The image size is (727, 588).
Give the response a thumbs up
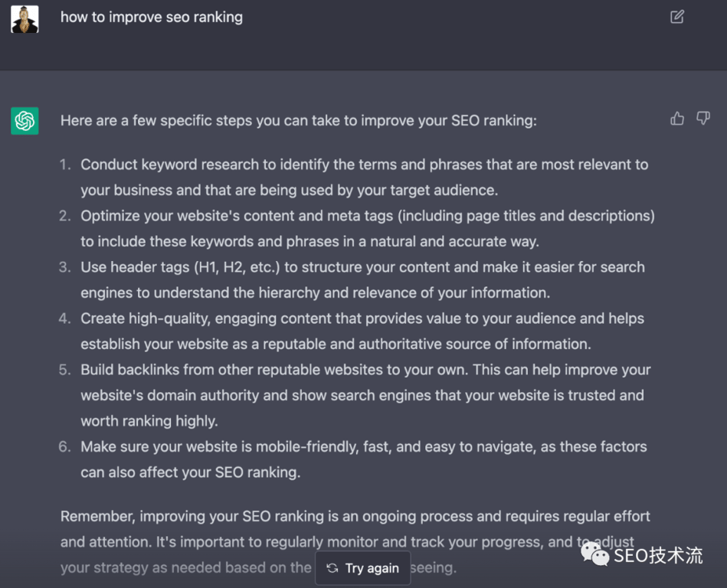point(677,119)
